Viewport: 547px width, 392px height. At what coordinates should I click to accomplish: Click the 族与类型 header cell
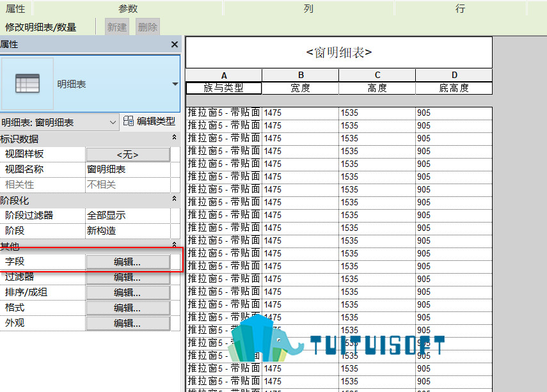coord(224,88)
